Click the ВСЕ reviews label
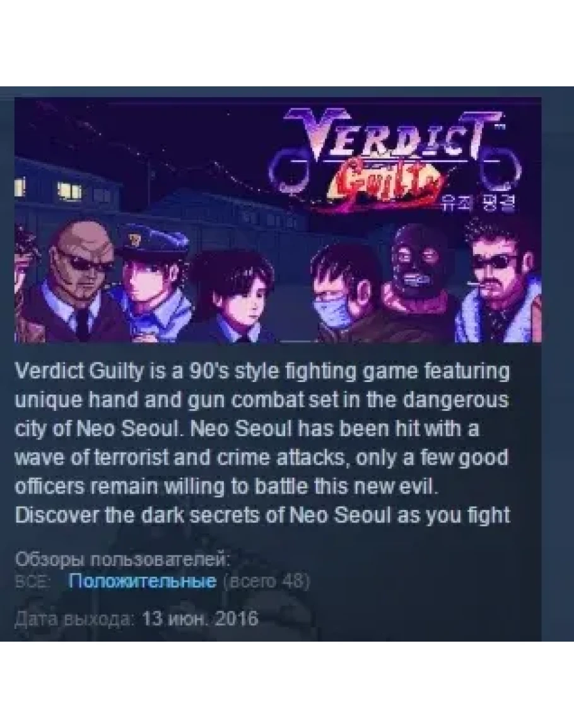This screenshot has width=574, height=728. tap(33, 581)
